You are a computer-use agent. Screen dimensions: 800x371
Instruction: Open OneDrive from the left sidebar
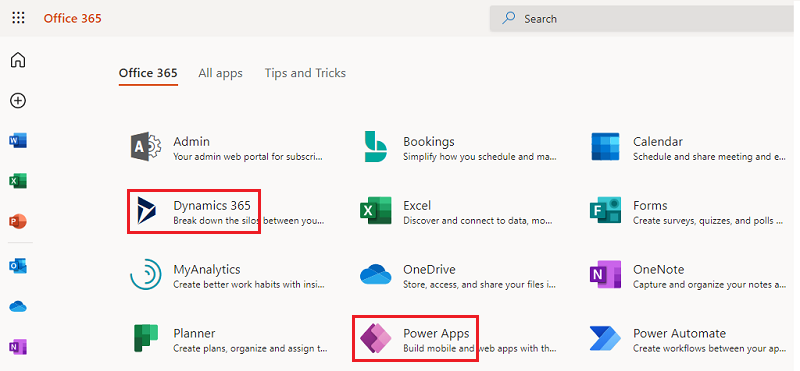(x=18, y=307)
